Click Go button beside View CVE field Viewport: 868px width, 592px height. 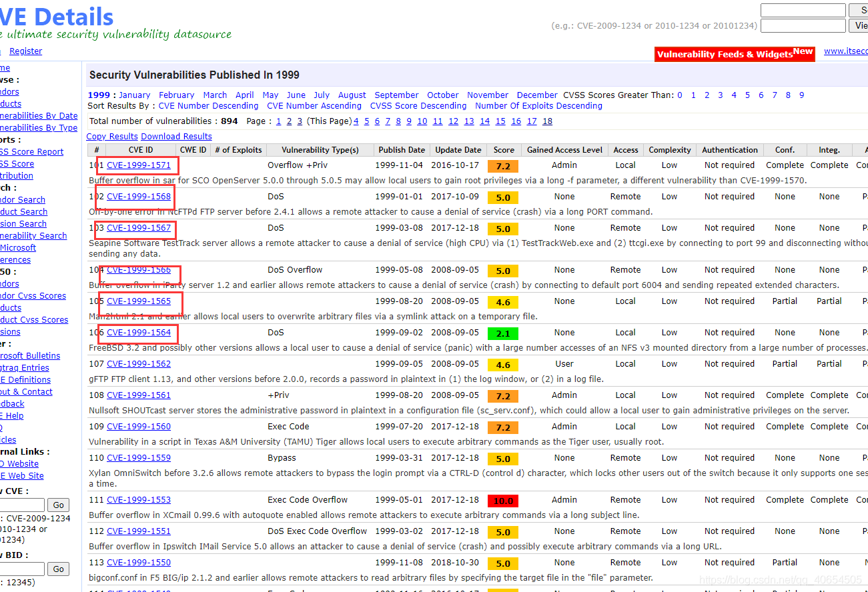point(59,505)
